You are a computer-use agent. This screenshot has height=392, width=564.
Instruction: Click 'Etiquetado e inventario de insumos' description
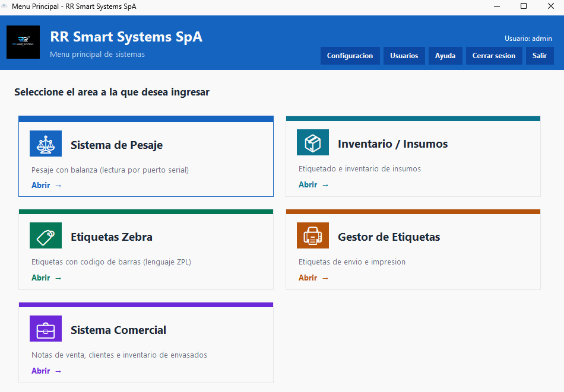pos(360,169)
